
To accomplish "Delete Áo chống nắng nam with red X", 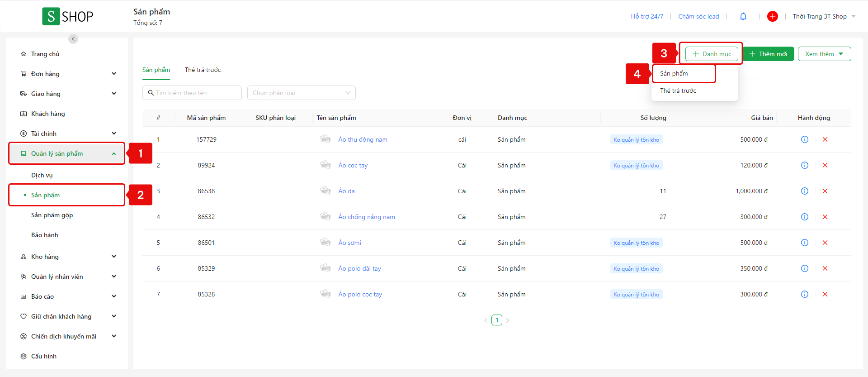I will [825, 217].
